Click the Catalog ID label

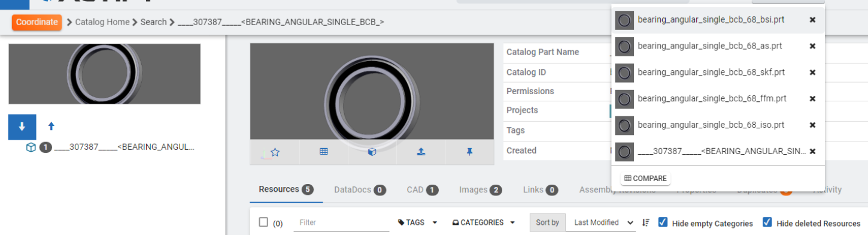point(526,73)
